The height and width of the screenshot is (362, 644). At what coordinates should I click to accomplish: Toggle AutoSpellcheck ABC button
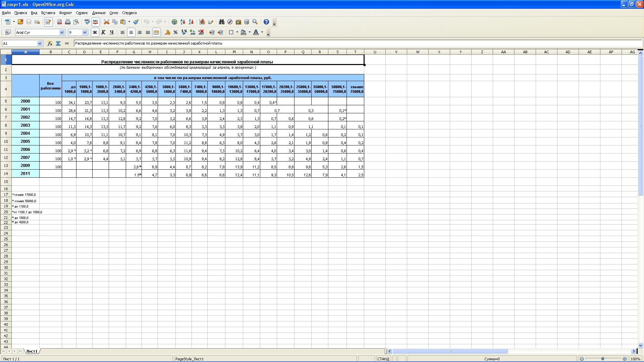(x=96, y=22)
